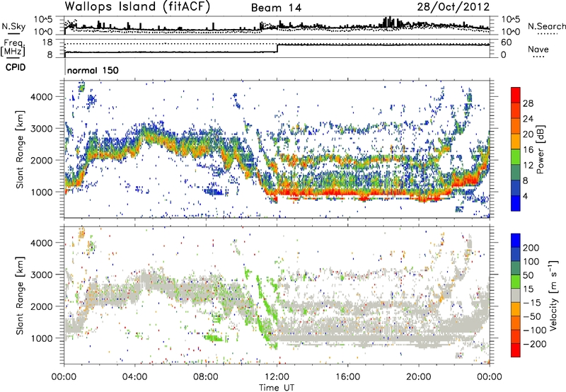Click the '16' label on Power color bar
566x392 pixels.
point(528,150)
